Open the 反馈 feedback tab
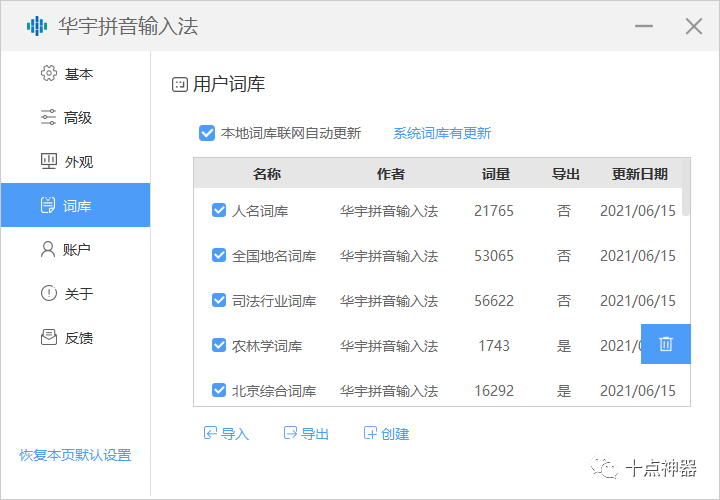720x500 pixels. pos(75,337)
